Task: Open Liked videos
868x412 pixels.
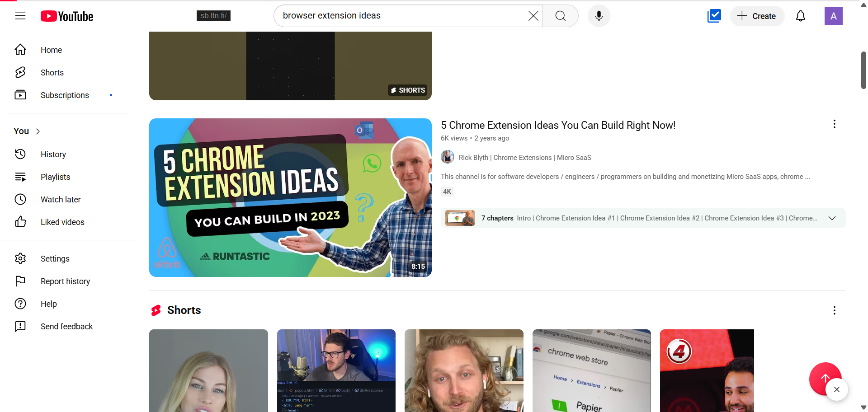Action: [x=68, y=222]
